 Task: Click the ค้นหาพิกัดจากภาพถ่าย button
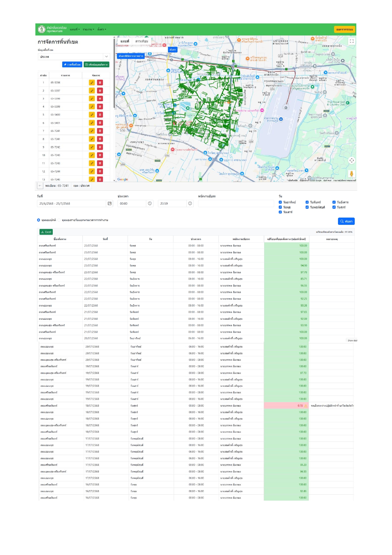click(131, 56)
